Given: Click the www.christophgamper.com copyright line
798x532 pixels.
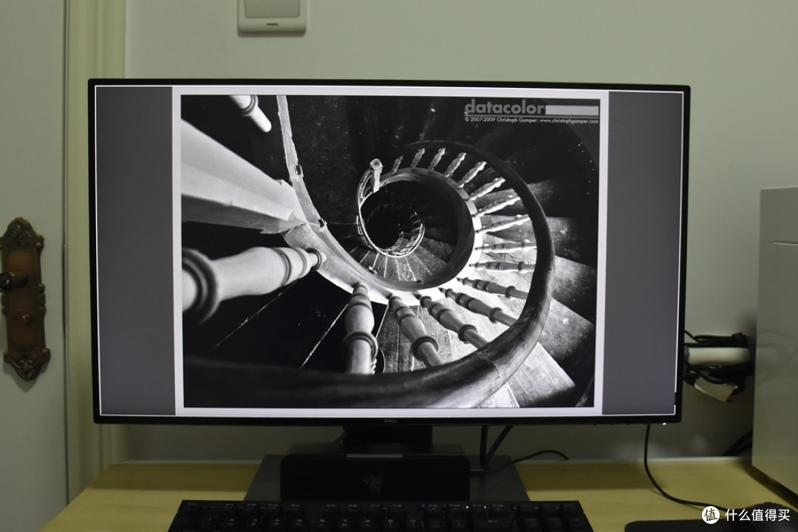Looking at the screenshot, I should coord(531,120).
